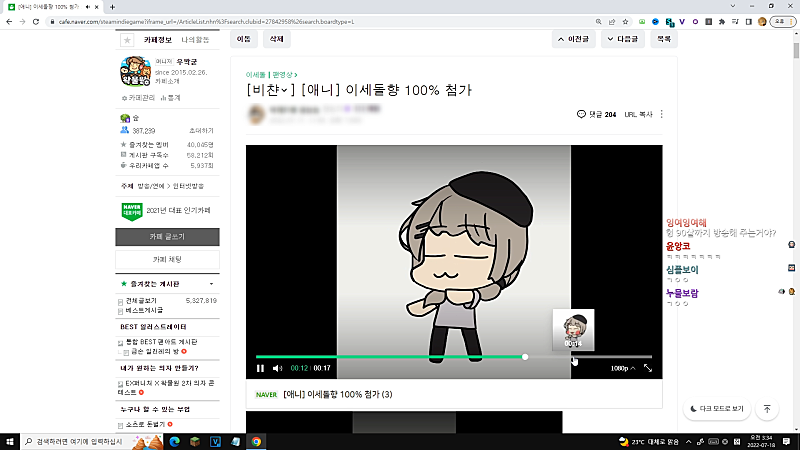Switch to 카페정보 tab
Screen dimensions: 800x450
click(158, 40)
